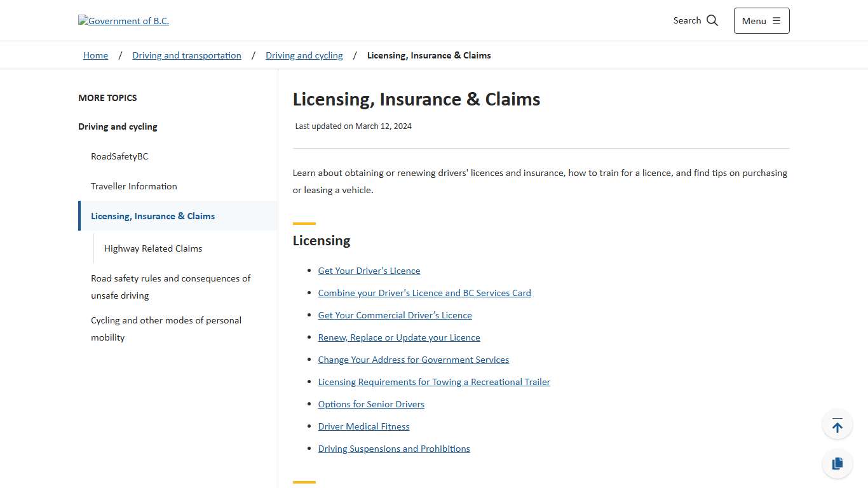Image resolution: width=868 pixels, height=488 pixels.
Task: Open Highway Related Claims subtopic
Action: 153,248
